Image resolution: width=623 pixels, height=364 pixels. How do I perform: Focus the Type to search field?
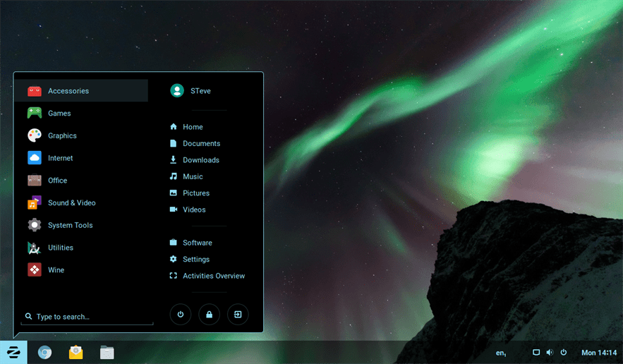tap(87, 317)
